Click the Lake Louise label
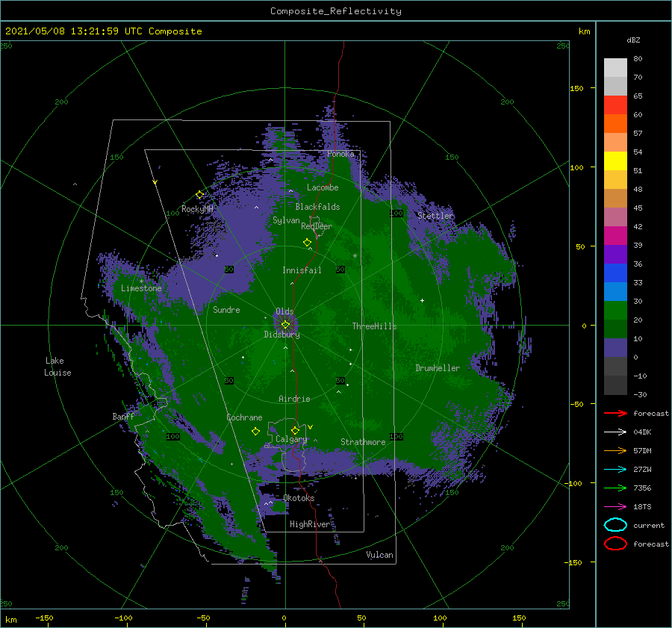 point(57,367)
